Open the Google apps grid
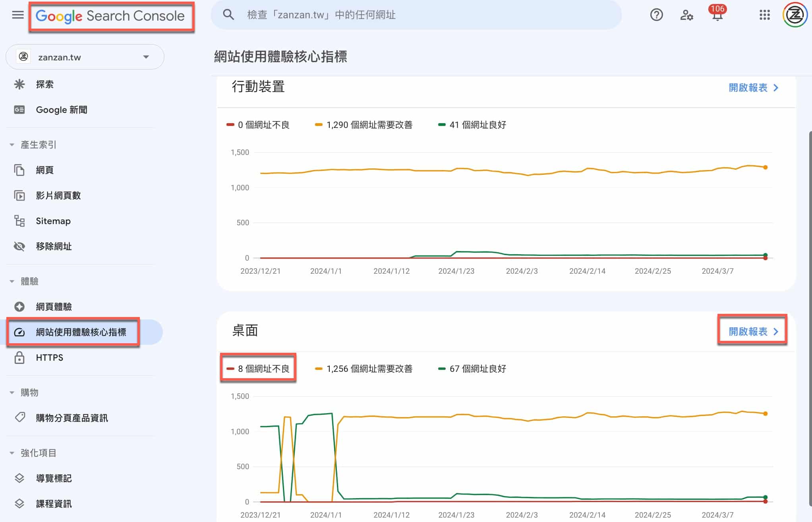The width and height of the screenshot is (812, 522). (764, 15)
